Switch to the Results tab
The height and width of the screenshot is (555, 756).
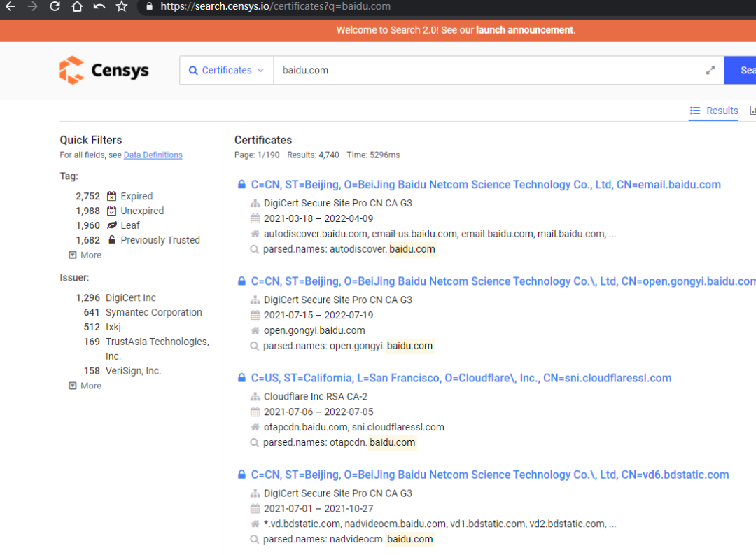714,111
